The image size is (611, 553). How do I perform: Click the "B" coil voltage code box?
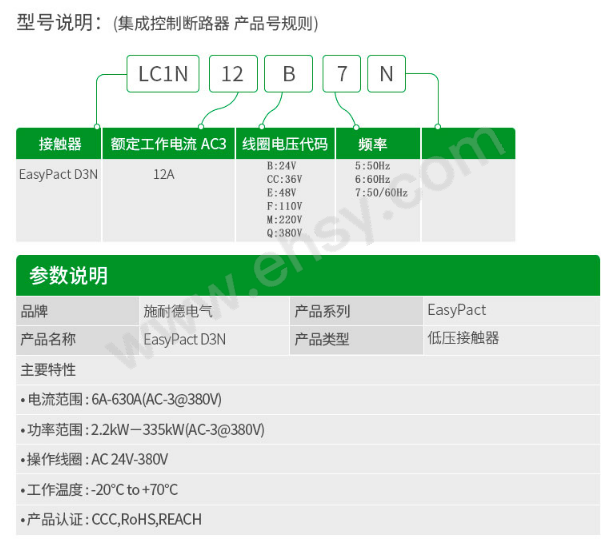tap(289, 74)
